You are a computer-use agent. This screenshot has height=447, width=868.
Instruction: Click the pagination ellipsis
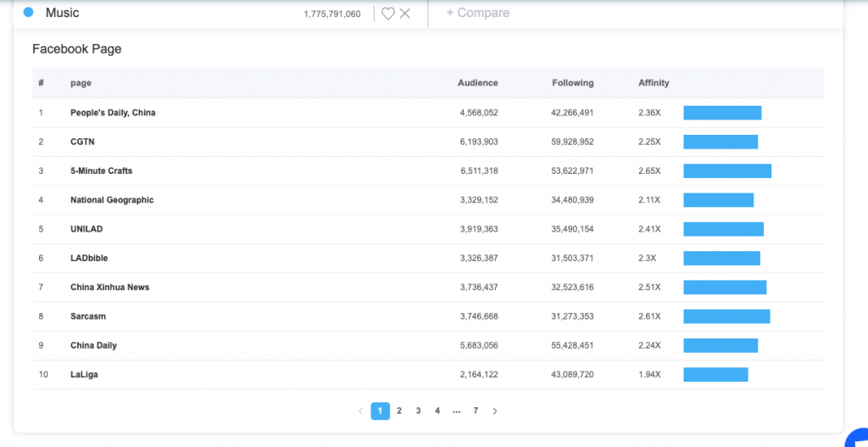[457, 411]
